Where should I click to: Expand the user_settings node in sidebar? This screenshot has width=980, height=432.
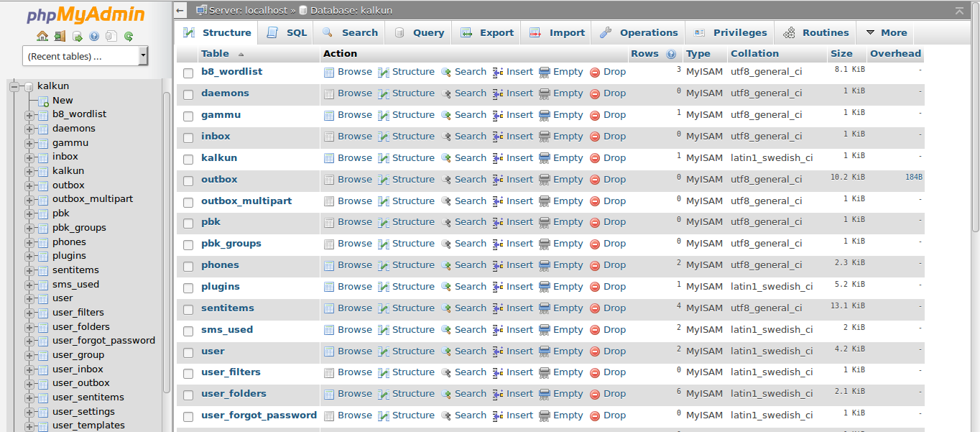(x=29, y=412)
